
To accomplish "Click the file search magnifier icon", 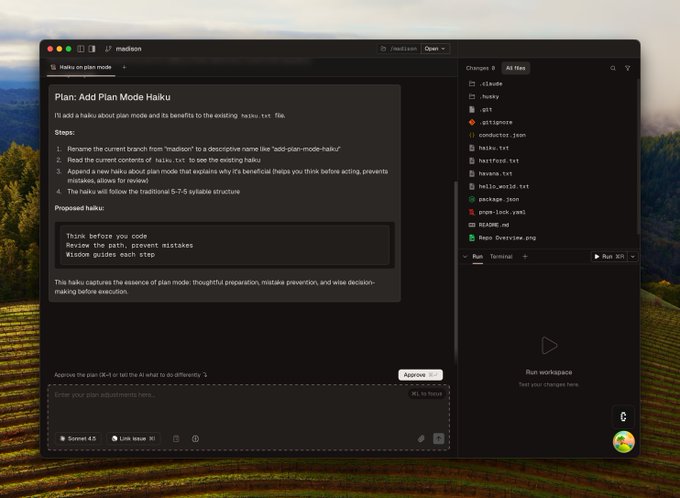I will click(613, 68).
